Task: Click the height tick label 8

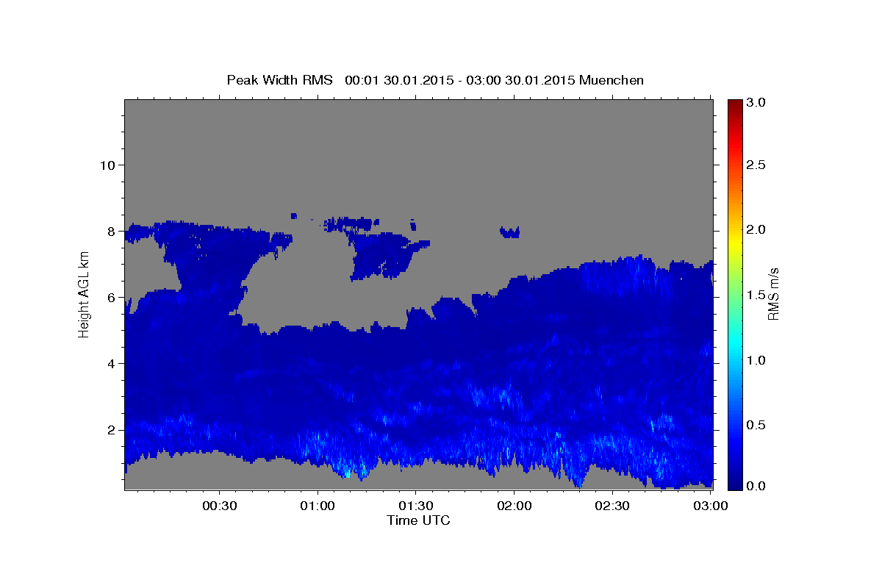Action: click(110, 231)
